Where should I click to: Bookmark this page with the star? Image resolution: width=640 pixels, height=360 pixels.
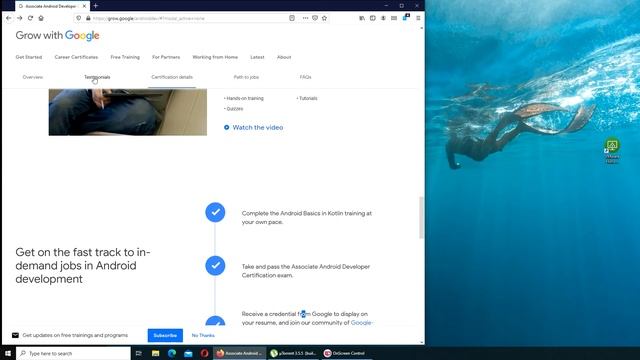(x=324, y=18)
